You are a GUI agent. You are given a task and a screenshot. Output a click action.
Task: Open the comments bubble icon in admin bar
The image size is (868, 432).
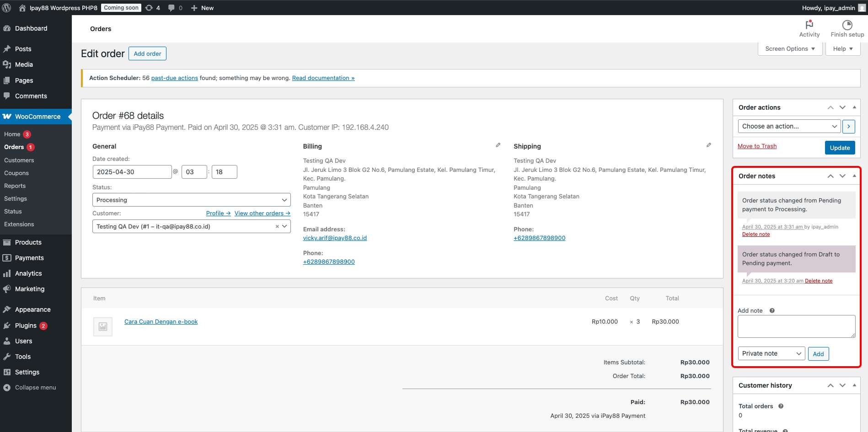pyautogui.click(x=171, y=8)
